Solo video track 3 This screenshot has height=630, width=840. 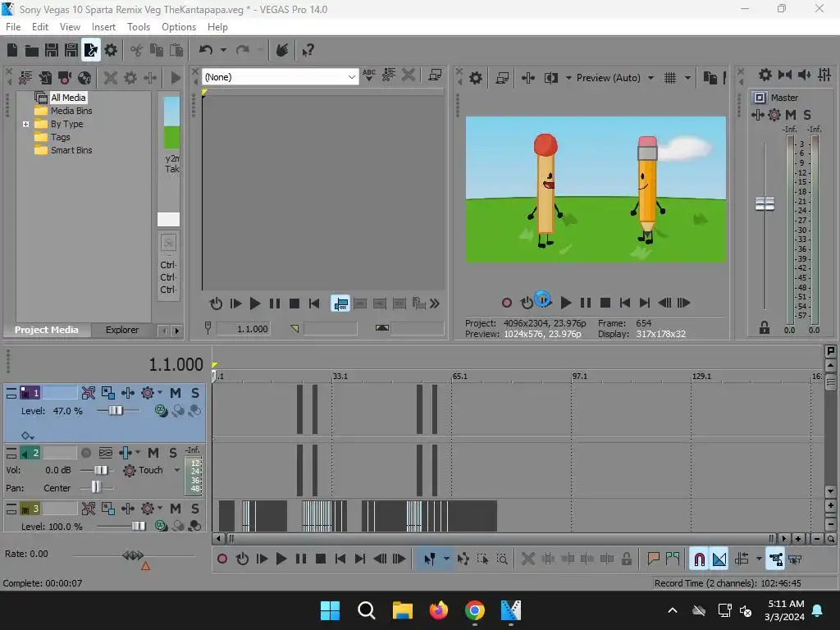195,509
